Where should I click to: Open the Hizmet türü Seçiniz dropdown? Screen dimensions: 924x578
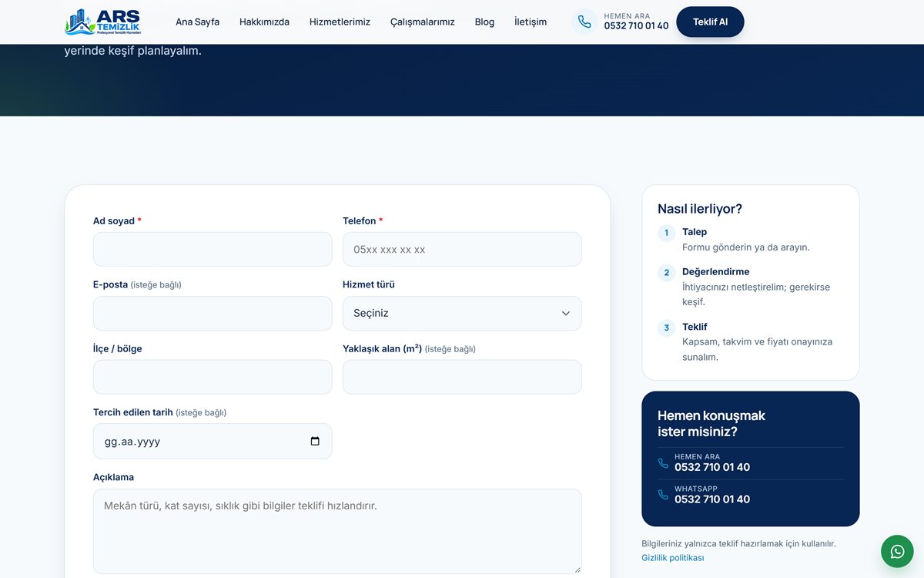pos(462,314)
